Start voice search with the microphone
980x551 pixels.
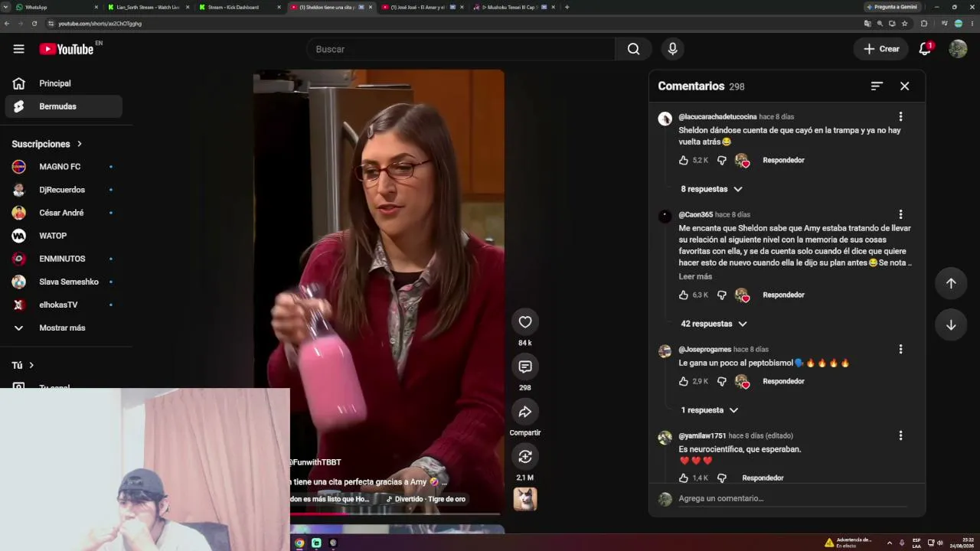(672, 49)
